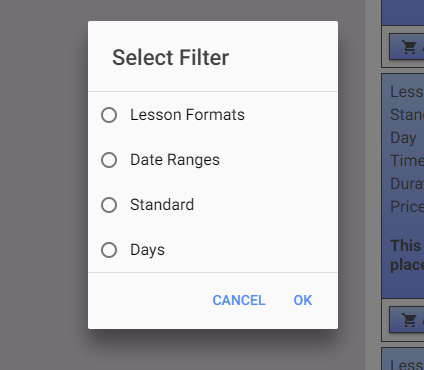Click the truncated "Dura" row text
424x370 pixels.
pyautogui.click(x=407, y=184)
